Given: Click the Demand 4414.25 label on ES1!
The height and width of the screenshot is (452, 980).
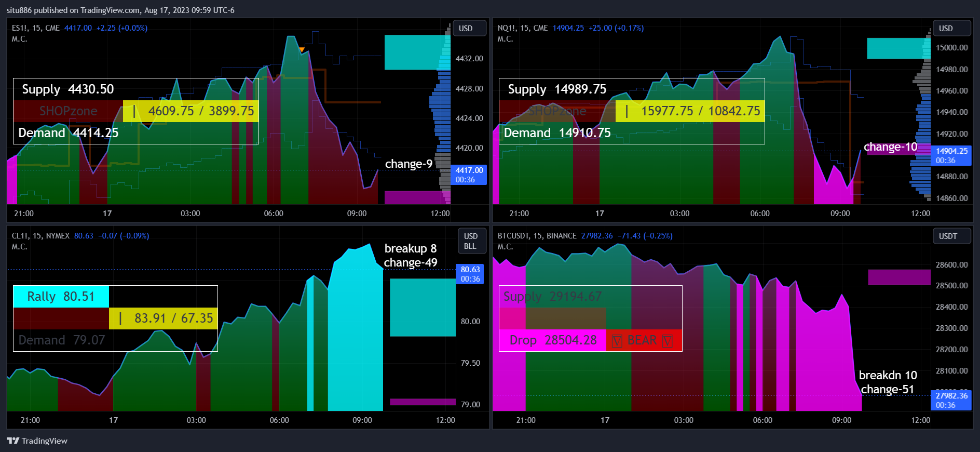Looking at the screenshot, I should [x=69, y=133].
